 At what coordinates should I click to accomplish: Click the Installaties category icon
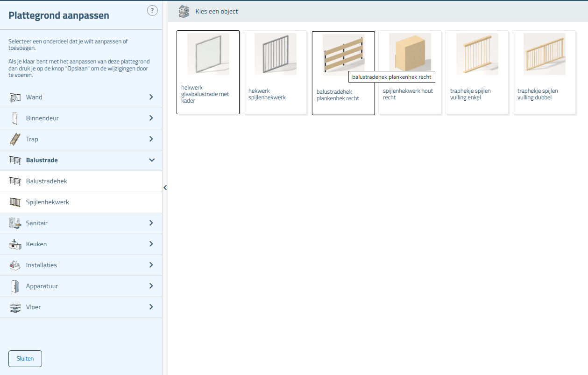point(15,265)
